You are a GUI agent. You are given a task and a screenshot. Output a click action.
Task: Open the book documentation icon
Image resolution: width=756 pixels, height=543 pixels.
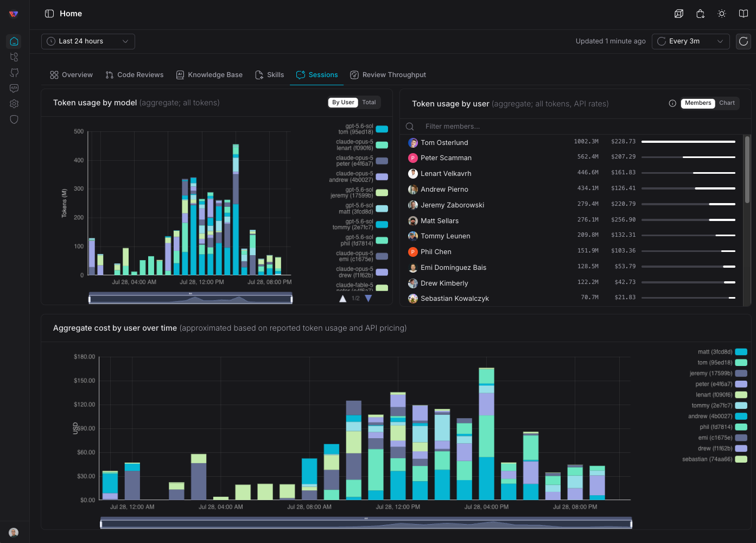point(744,14)
